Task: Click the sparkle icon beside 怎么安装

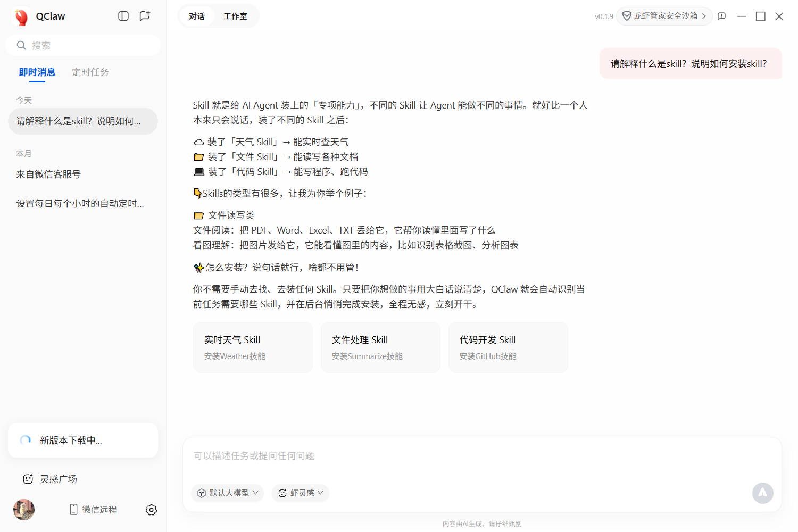Action: click(x=199, y=268)
